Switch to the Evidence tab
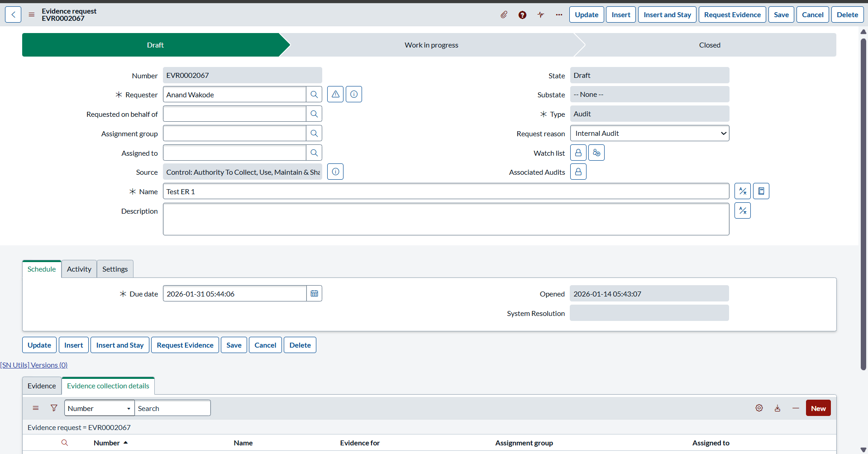The height and width of the screenshot is (454, 868). pos(42,386)
